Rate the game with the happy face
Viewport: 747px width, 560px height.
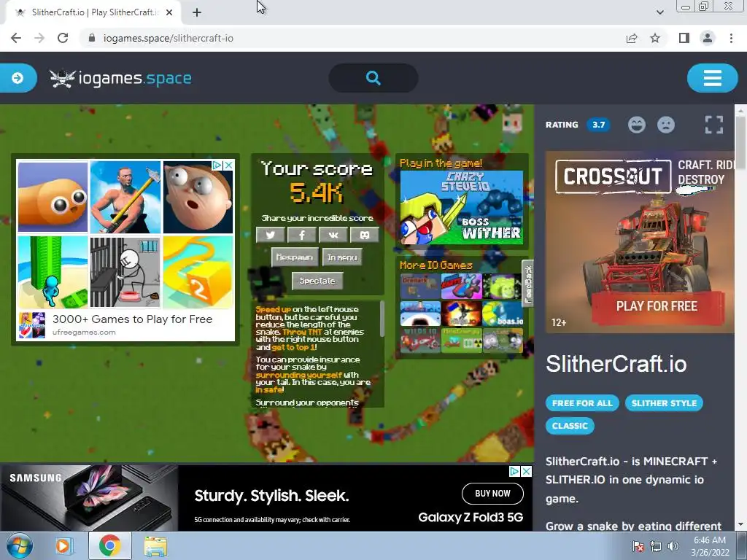[636, 125]
